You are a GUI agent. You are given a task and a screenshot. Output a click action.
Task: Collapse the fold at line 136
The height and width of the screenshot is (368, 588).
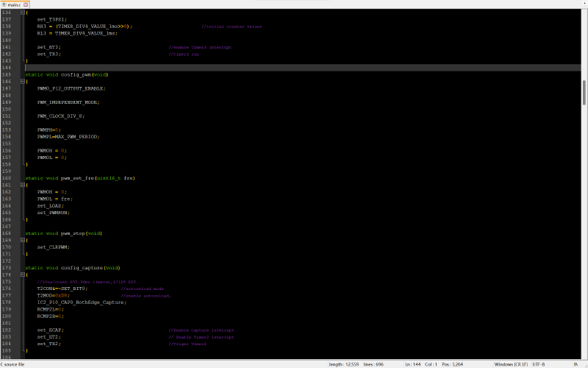tap(23, 13)
